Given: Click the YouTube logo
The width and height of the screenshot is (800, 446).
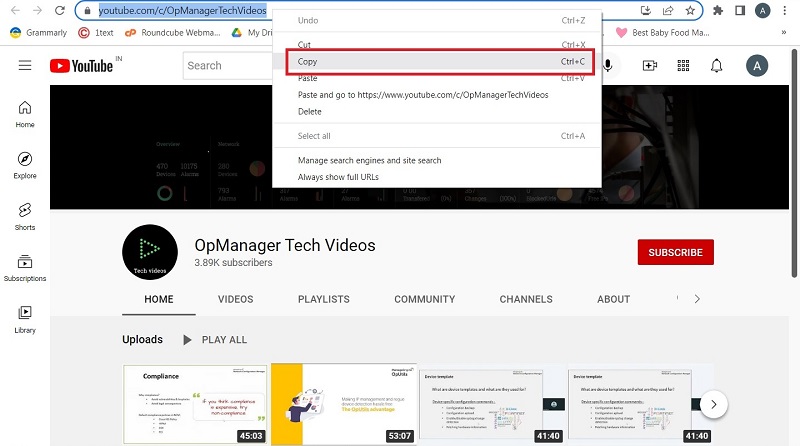Looking at the screenshot, I should click(x=82, y=66).
